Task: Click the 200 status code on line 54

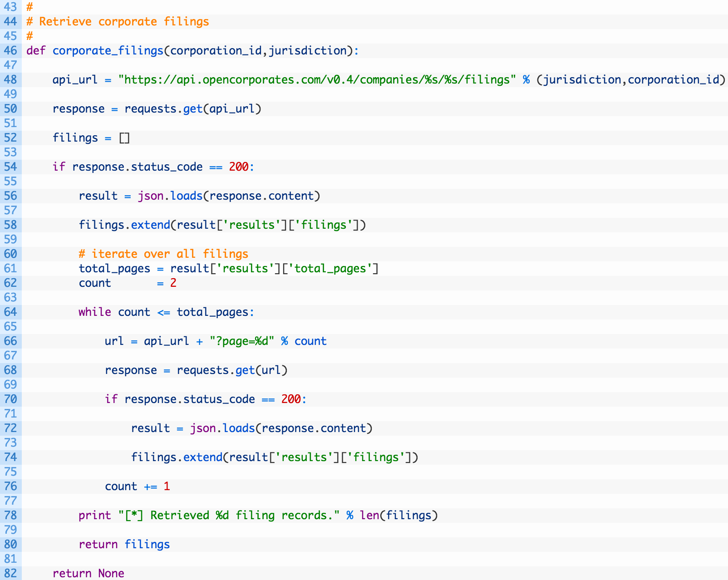Action: click(x=239, y=167)
